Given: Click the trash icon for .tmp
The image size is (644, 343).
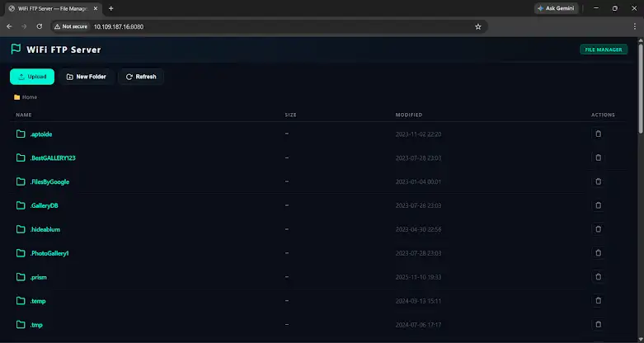Looking at the screenshot, I should [x=598, y=325].
